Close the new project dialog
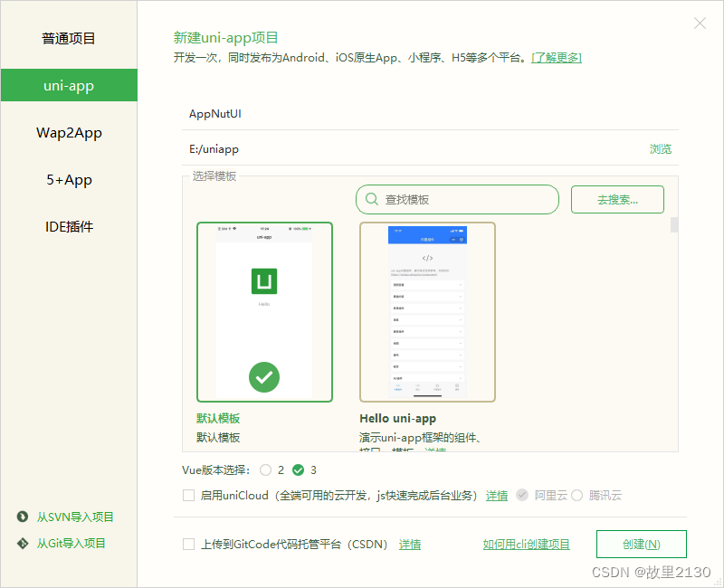724x588 pixels. pyautogui.click(x=700, y=24)
